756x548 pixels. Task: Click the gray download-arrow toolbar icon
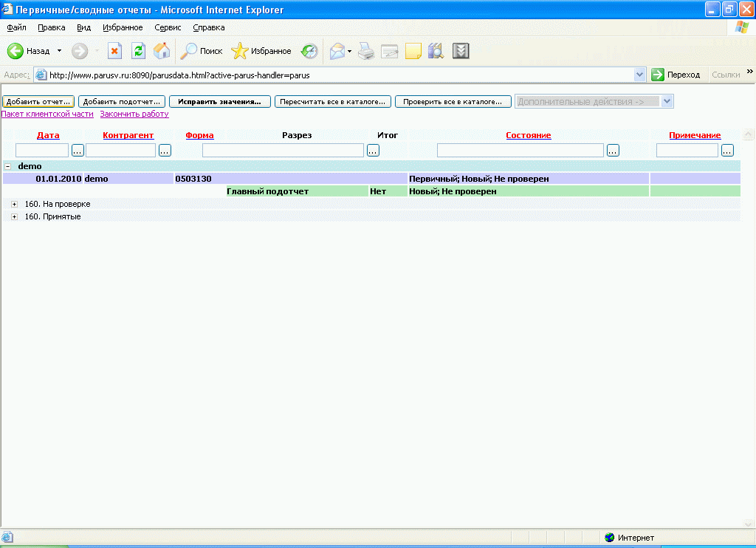click(461, 51)
